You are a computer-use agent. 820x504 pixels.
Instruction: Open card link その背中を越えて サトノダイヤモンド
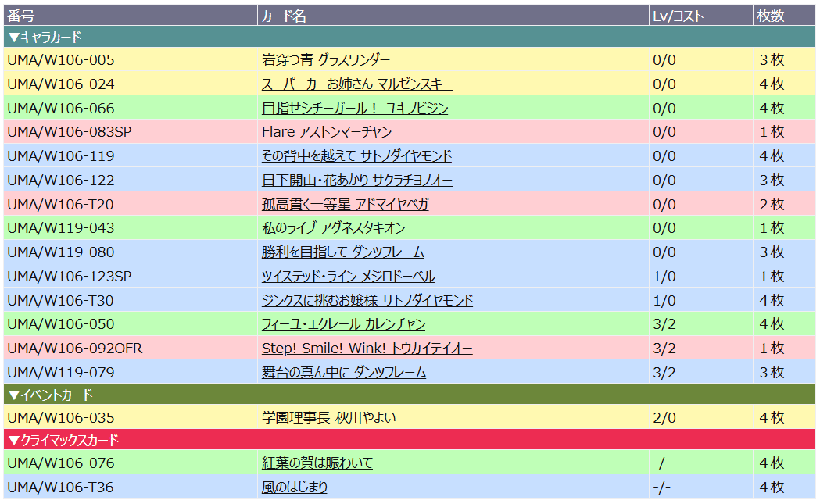tap(356, 155)
